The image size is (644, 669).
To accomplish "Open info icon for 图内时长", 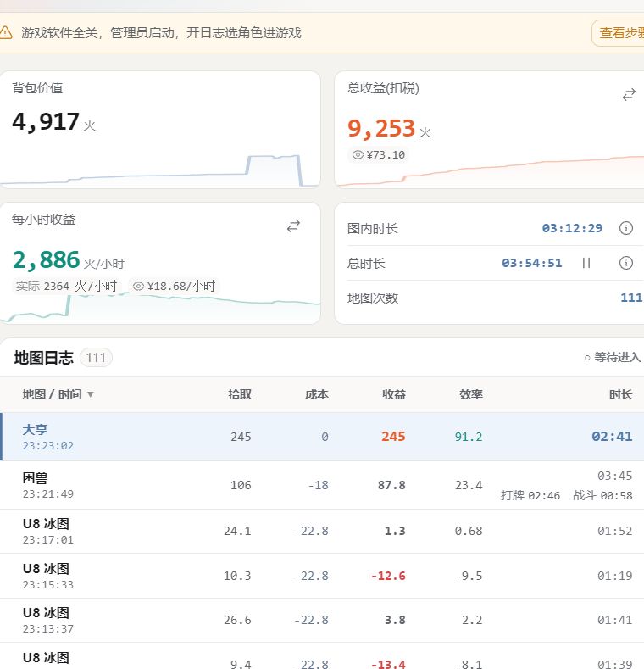I will [625, 228].
